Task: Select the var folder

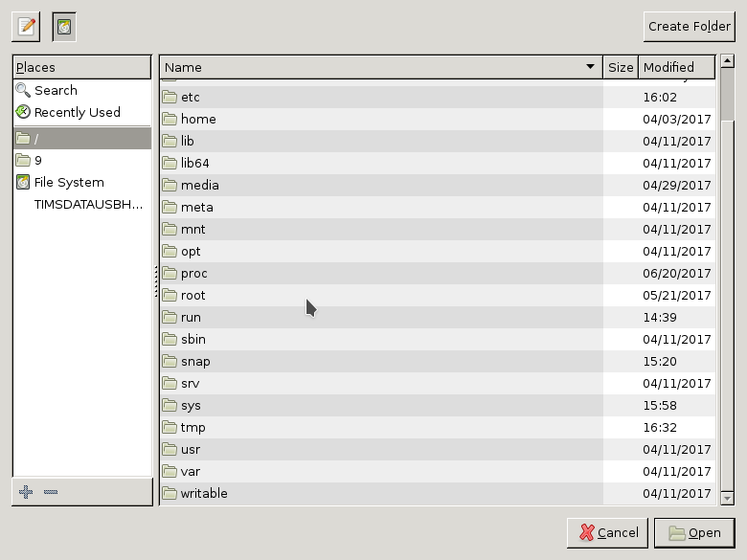Action: pyautogui.click(x=438, y=471)
